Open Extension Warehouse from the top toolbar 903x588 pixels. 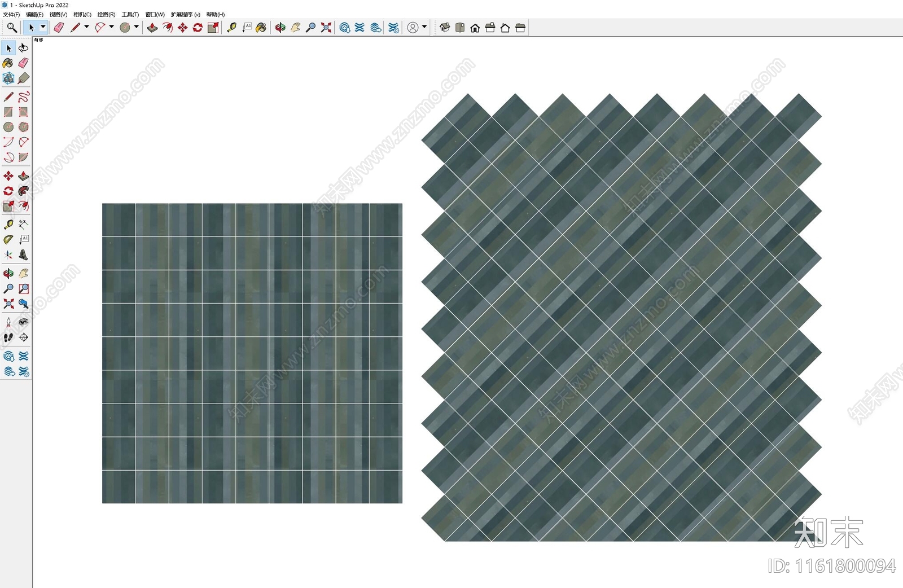pos(360,27)
